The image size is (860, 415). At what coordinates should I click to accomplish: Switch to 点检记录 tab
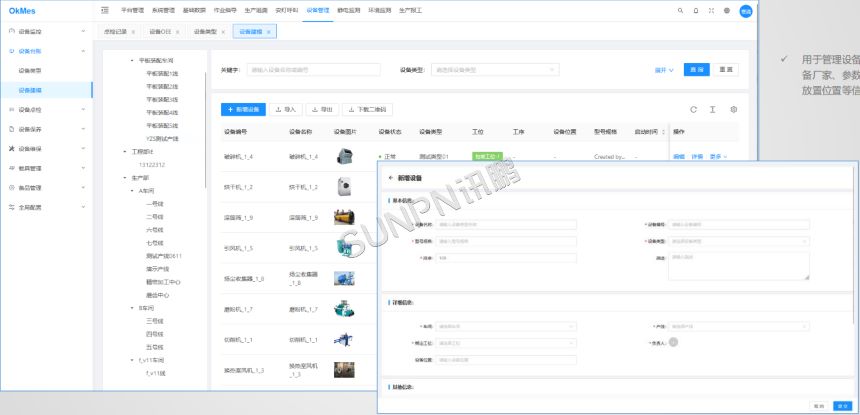(115, 32)
